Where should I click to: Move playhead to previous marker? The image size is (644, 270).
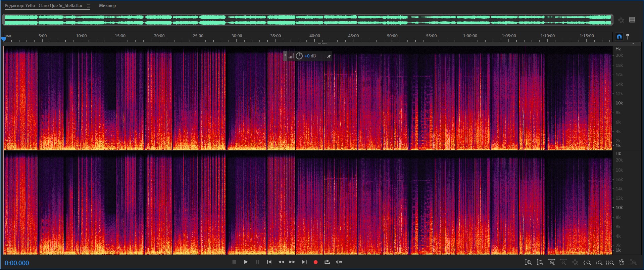[269, 262]
